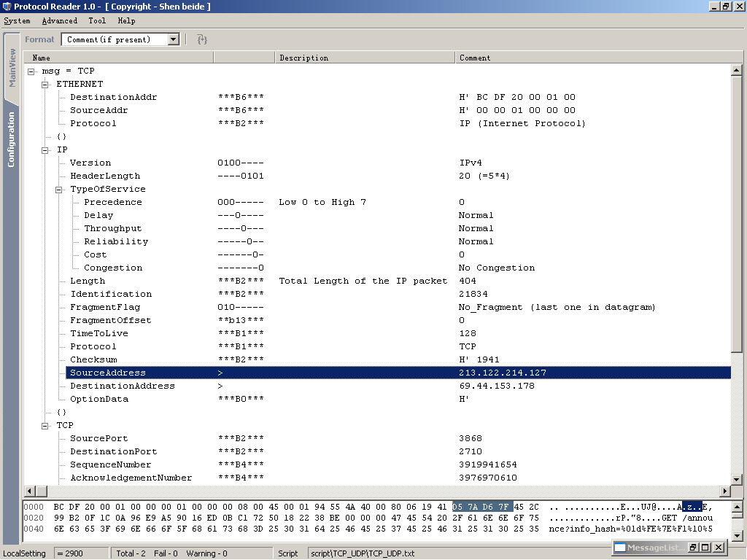Click the 69.44.153.178 comment value

[x=497, y=386]
